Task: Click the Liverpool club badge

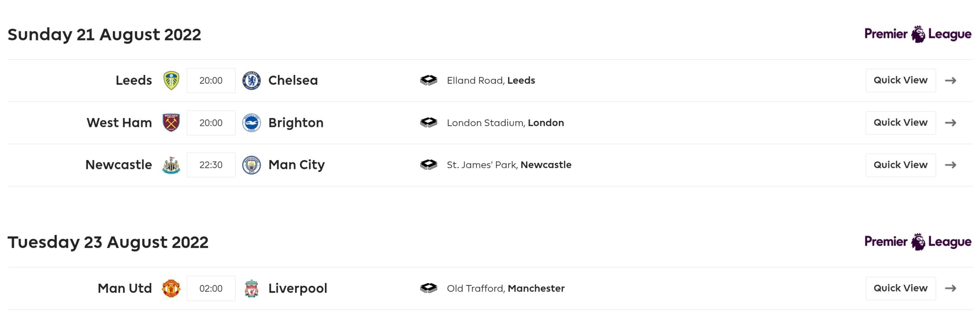Action: 252,288
